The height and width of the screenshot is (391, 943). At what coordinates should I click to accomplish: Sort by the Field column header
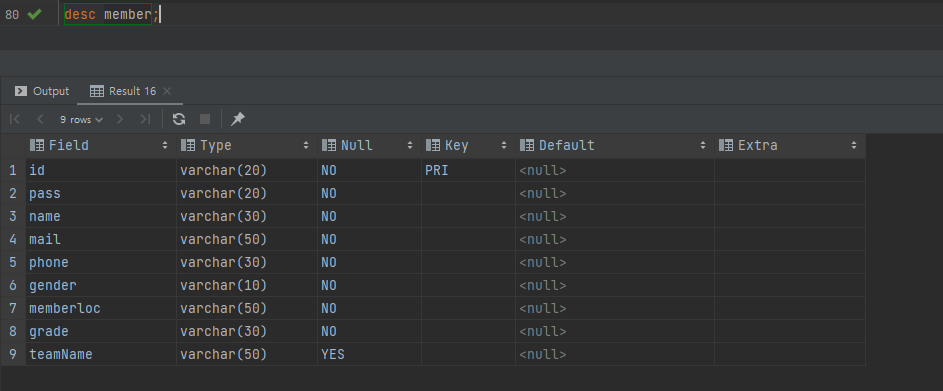100,146
